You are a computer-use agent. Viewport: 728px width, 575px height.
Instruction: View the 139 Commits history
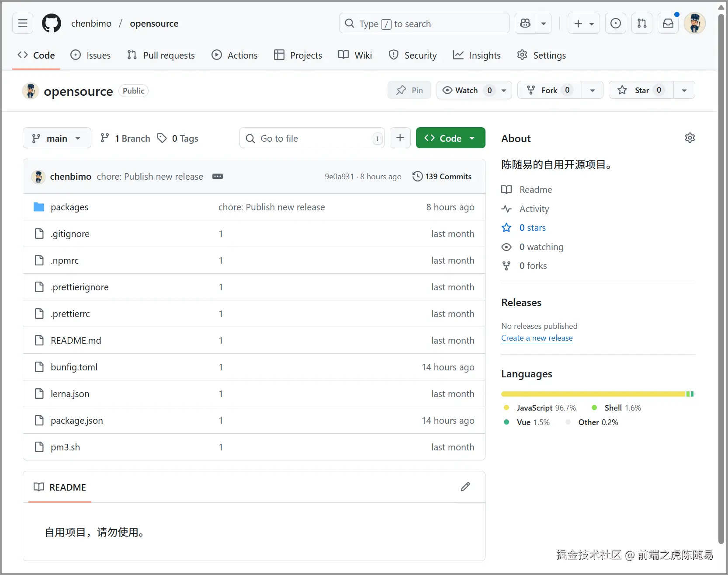[x=442, y=176]
